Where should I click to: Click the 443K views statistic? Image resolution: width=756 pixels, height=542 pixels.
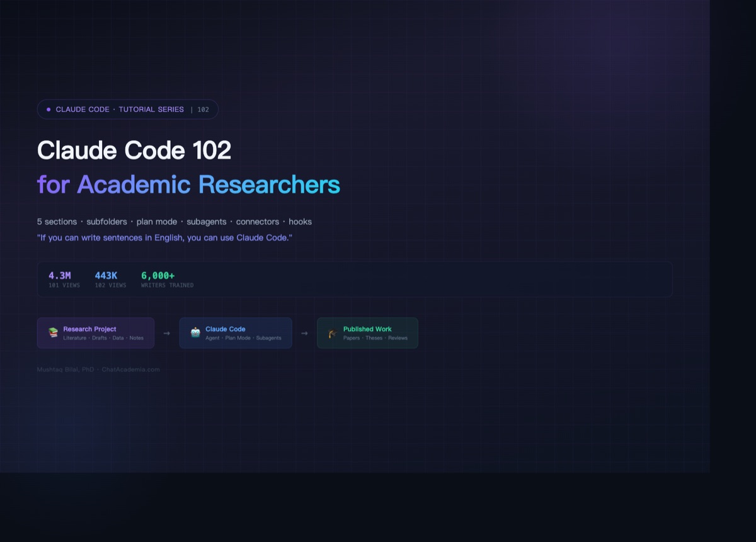(x=110, y=279)
